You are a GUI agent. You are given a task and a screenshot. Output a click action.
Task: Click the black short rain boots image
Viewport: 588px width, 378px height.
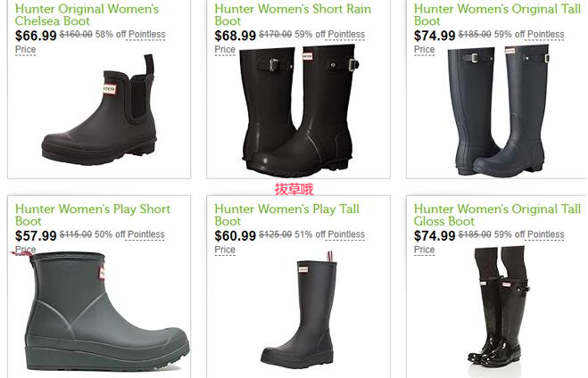[x=299, y=111]
